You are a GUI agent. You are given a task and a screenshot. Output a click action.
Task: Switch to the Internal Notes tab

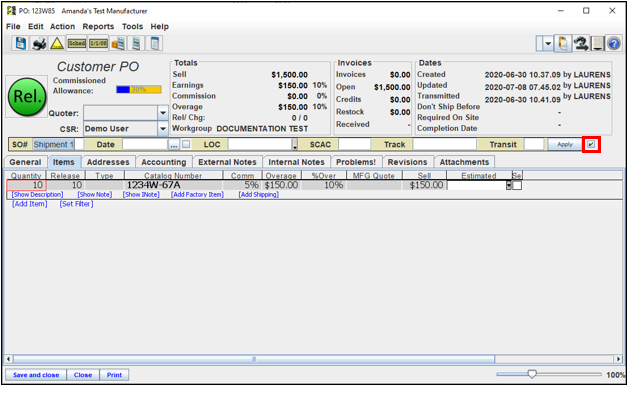pyautogui.click(x=296, y=162)
